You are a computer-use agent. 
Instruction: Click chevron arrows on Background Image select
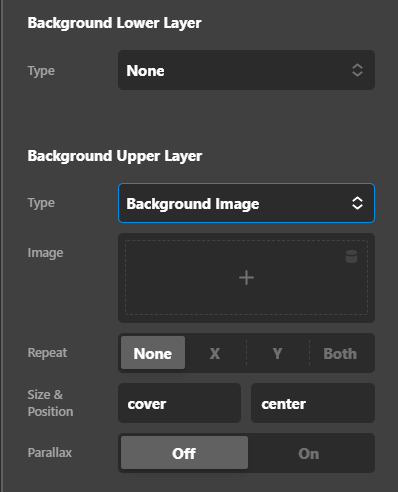357,203
